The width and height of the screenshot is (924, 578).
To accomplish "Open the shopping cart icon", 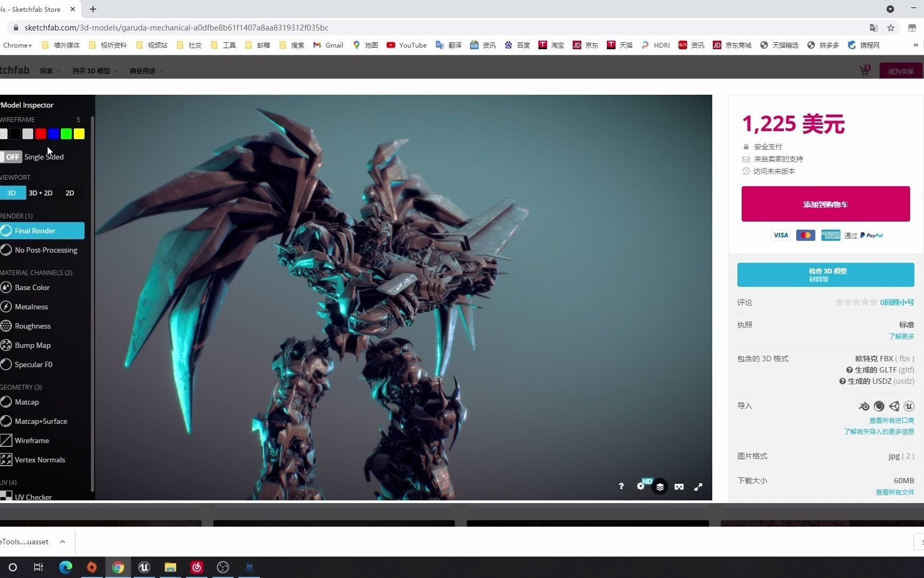I will pos(864,71).
